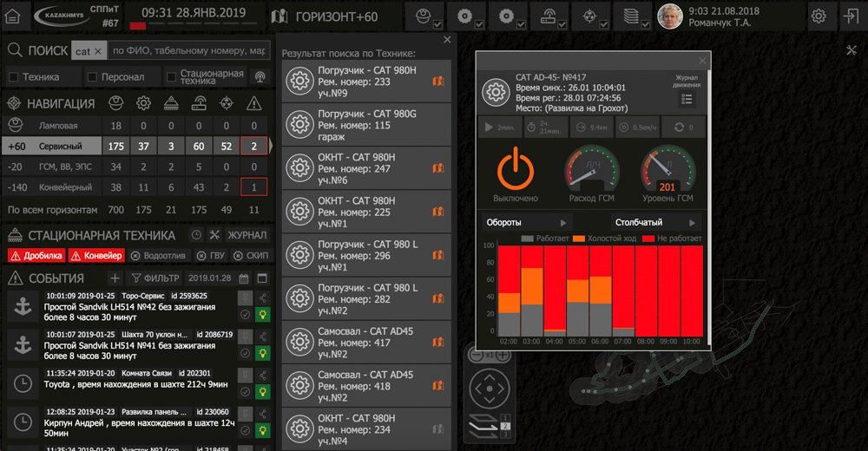Locate Самосвал CAT AD45 №417 on map
The height and width of the screenshot is (451, 868).
point(437,342)
